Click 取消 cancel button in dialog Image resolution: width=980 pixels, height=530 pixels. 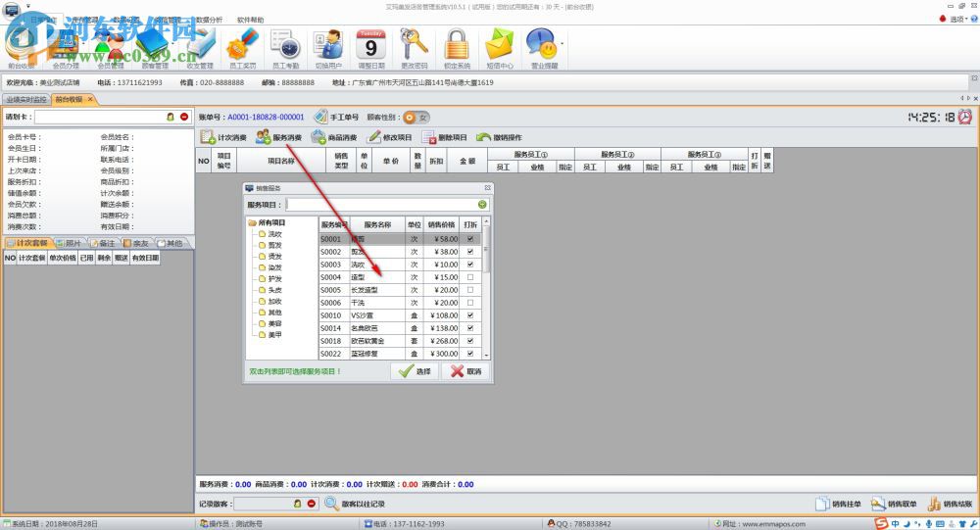click(465, 371)
